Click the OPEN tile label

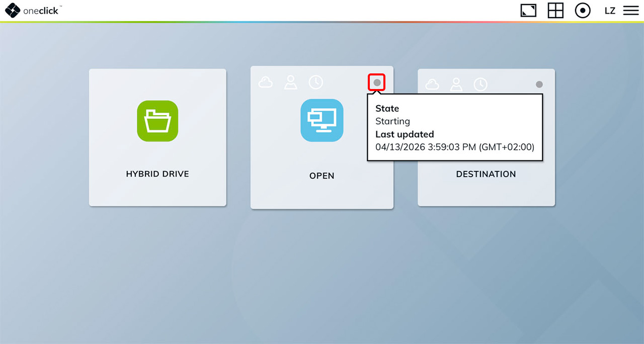[322, 176]
